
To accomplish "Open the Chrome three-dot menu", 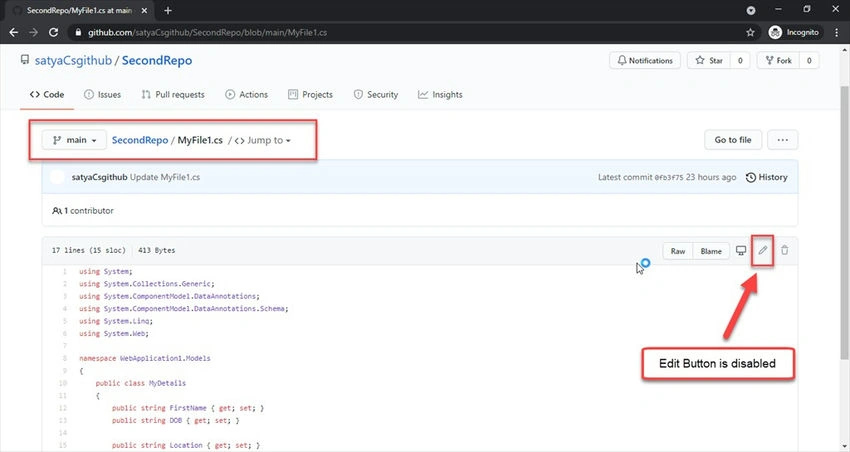I will coord(836,33).
